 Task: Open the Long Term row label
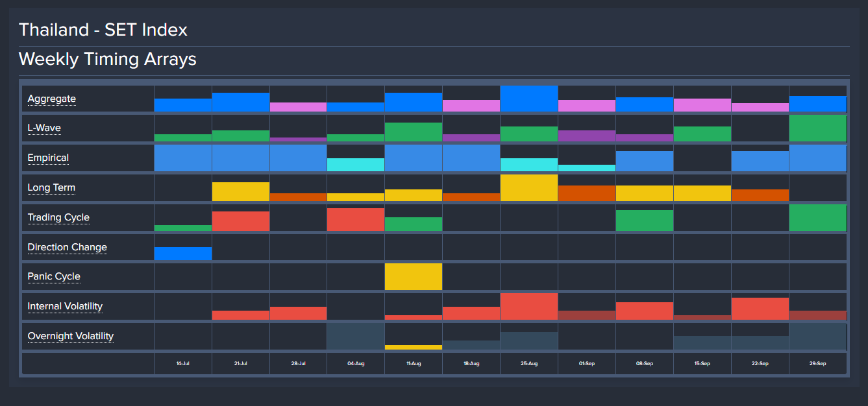51,187
